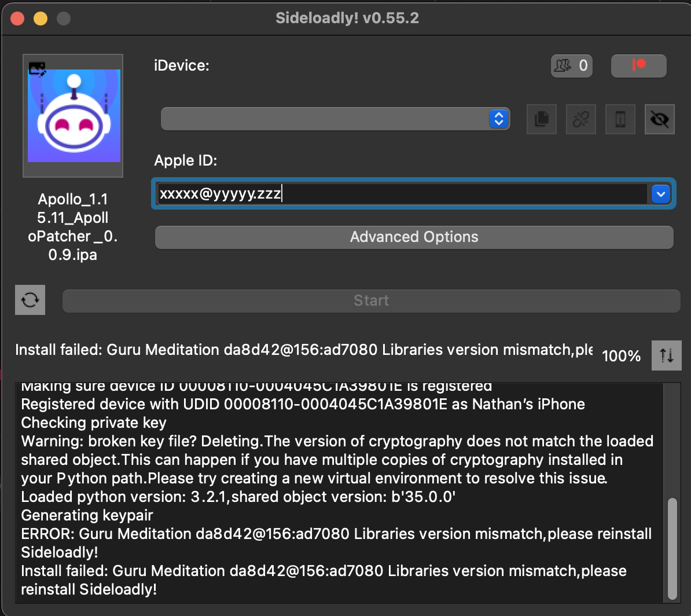Click the phone device info icon
The image size is (691, 616).
(620, 119)
